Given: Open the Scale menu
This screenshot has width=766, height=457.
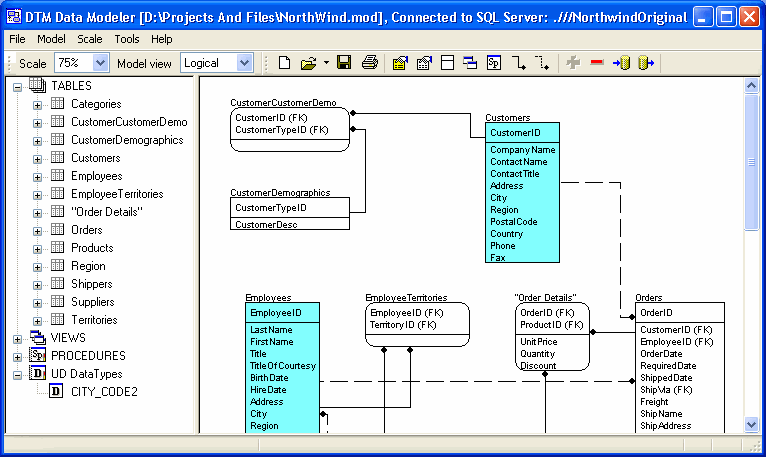Looking at the screenshot, I should (90, 39).
